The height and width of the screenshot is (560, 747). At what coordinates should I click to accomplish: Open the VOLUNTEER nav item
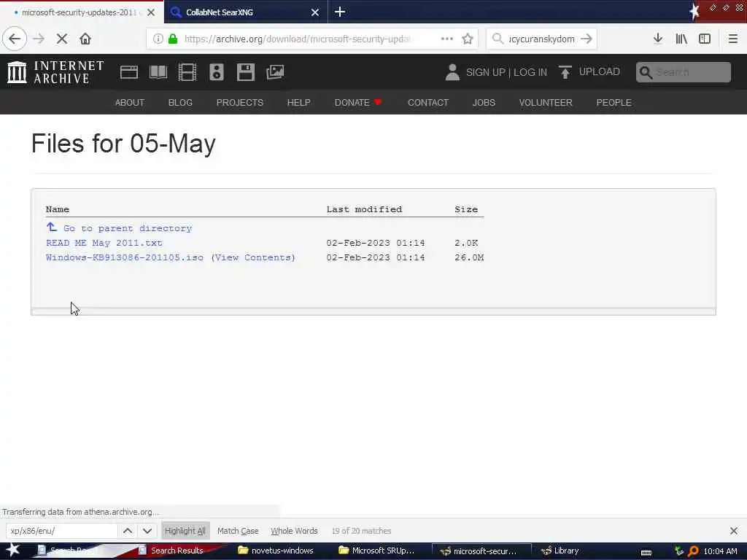pos(546,102)
